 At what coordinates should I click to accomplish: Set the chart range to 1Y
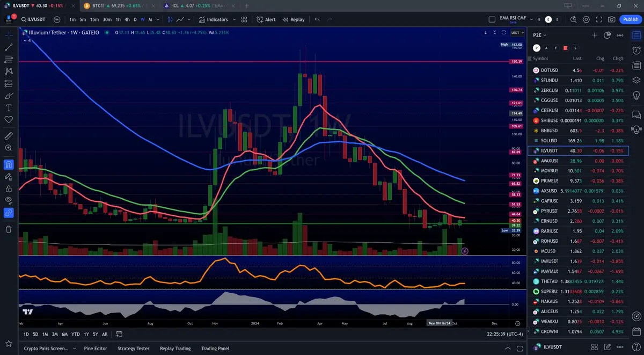pyautogui.click(x=86, y=334)
